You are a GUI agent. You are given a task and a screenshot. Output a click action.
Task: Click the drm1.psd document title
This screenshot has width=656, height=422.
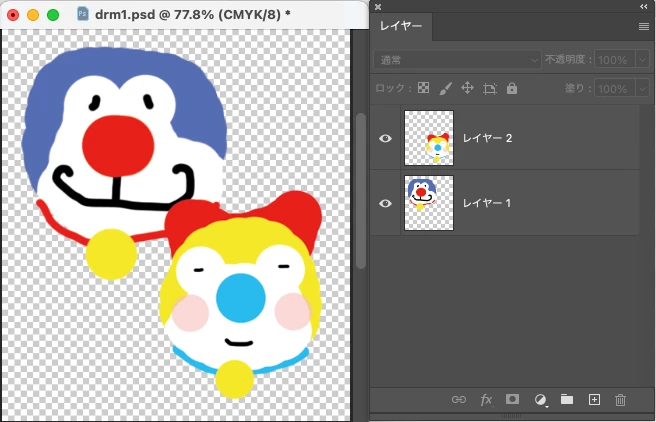[192, 14]
